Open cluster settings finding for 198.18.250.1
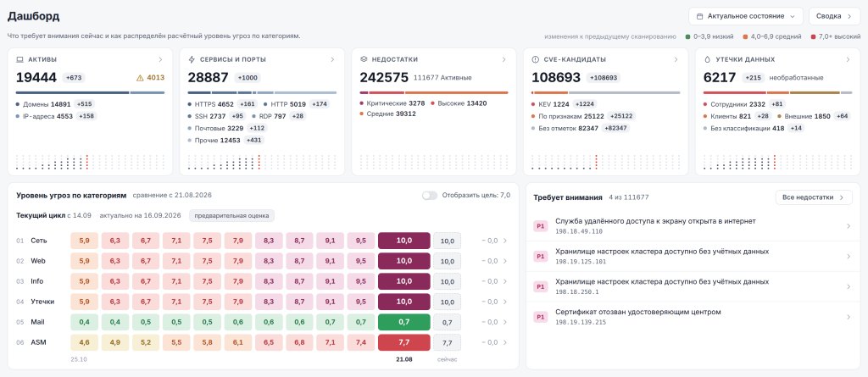 (693, 286)
